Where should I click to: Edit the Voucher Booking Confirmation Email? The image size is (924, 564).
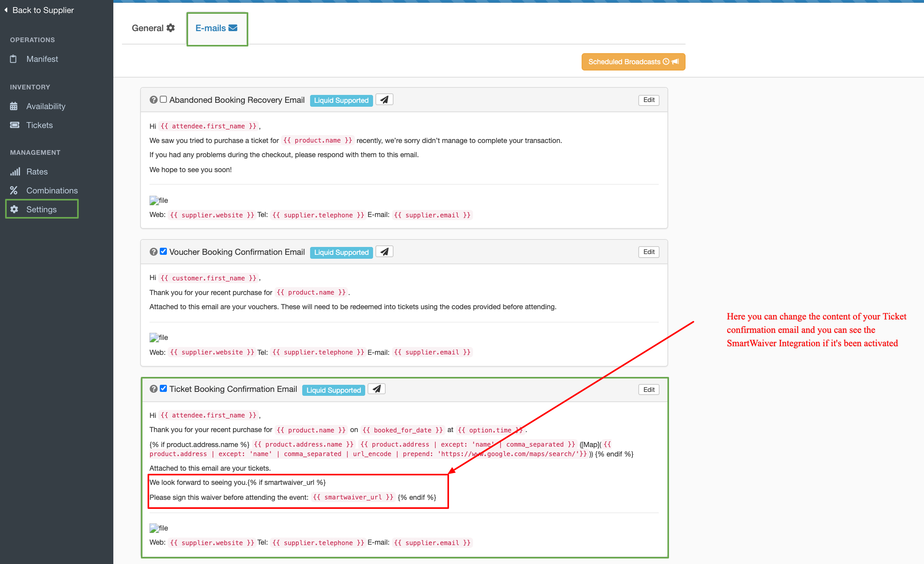(x=649, y=252)
